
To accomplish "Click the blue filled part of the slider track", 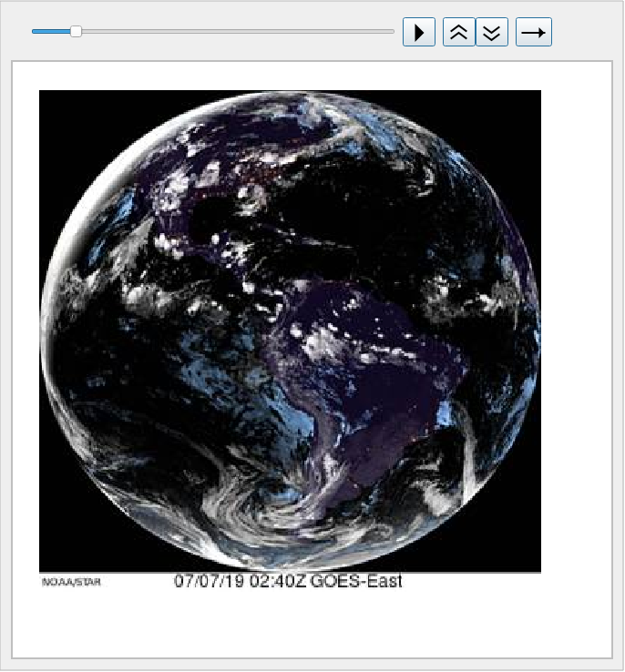I will pos(51,31).
